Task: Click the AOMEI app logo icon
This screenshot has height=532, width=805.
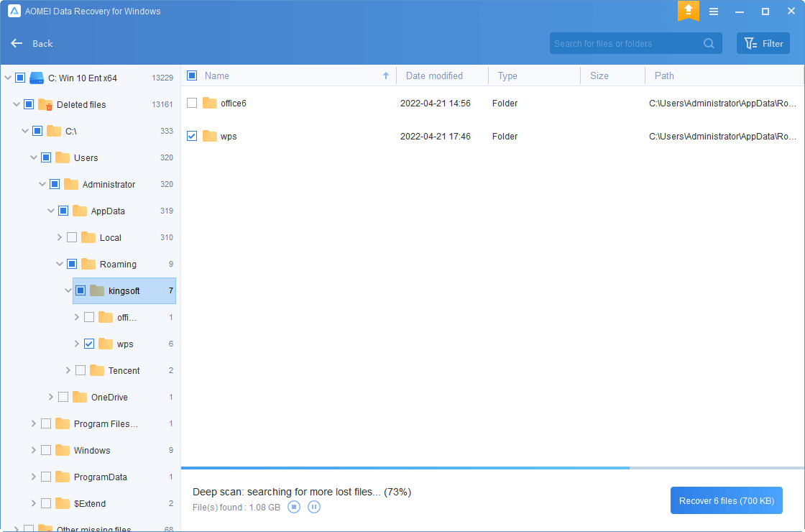Action: [14, 12]
